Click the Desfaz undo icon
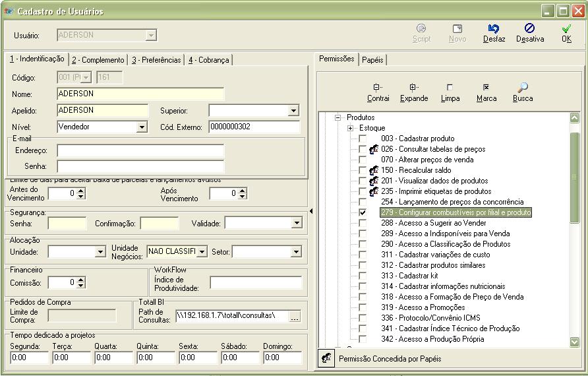Viewport: 588px width, 376px height. point(494,28)
